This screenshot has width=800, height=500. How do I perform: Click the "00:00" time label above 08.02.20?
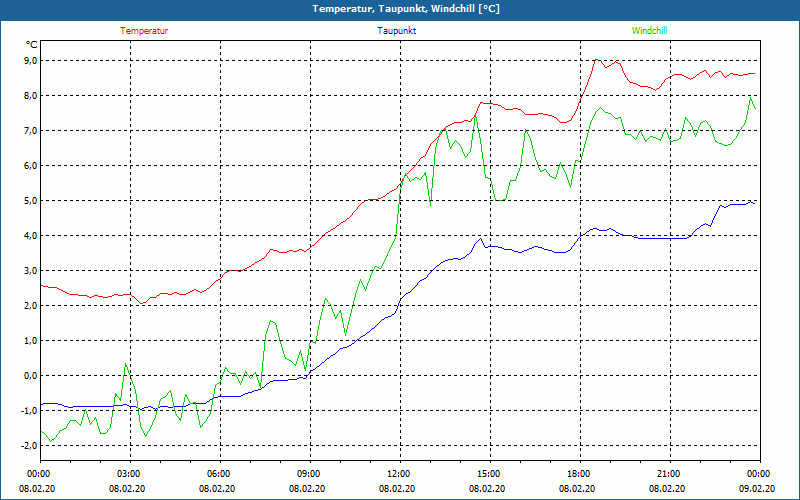[38, 474]
